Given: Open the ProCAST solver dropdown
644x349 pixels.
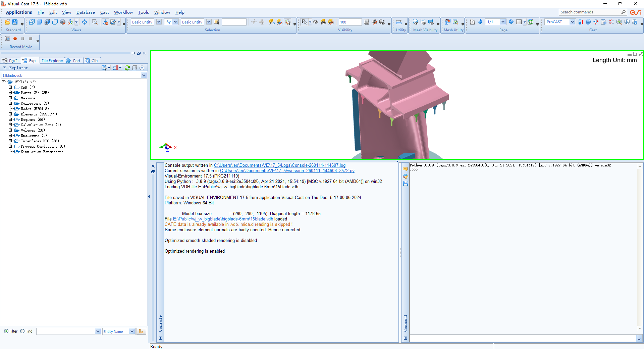Looking at the screenshot, I should click(x=572, y=22).
